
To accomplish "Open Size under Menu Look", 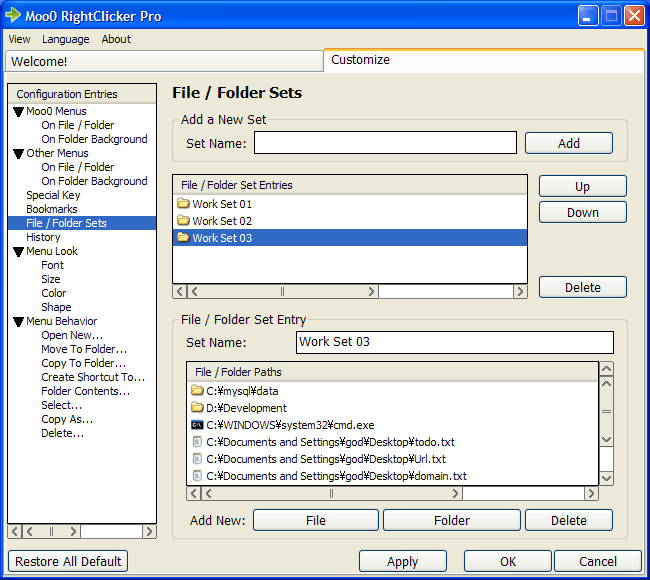I will (51, 279).
